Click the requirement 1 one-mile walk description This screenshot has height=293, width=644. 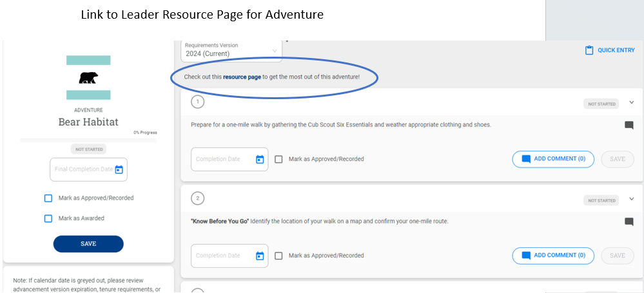341,125
